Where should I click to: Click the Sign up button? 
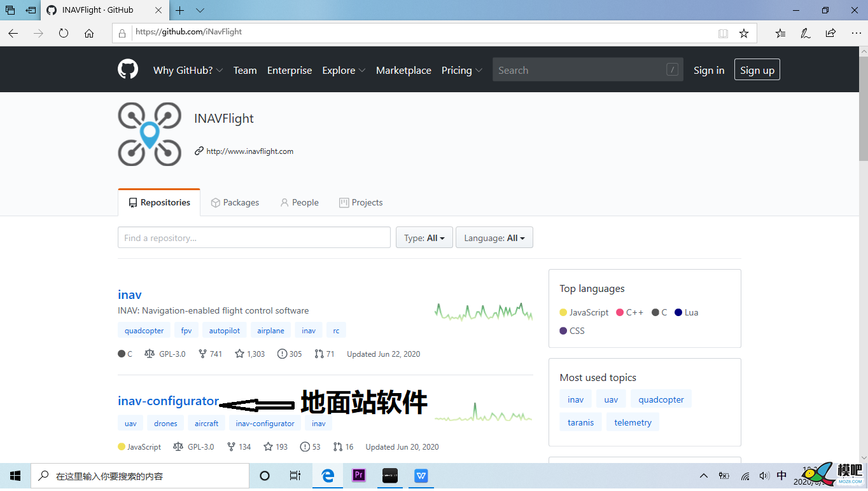[757, 70]
